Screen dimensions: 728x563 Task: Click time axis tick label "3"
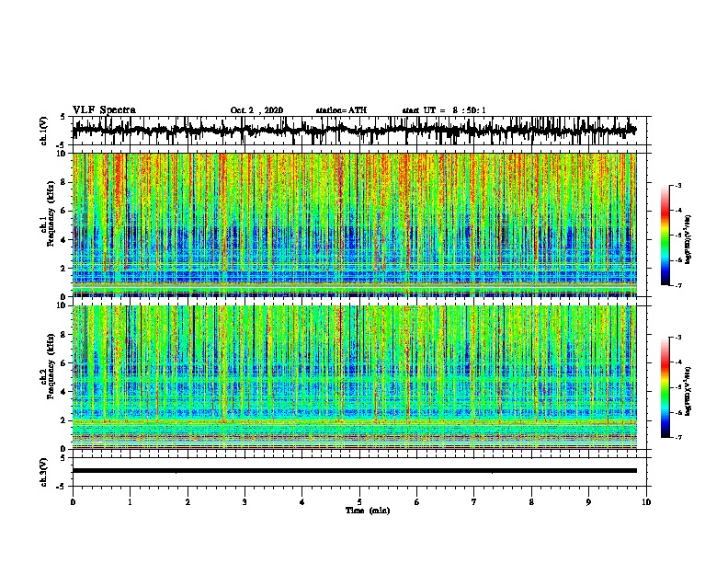click(245, 502)
